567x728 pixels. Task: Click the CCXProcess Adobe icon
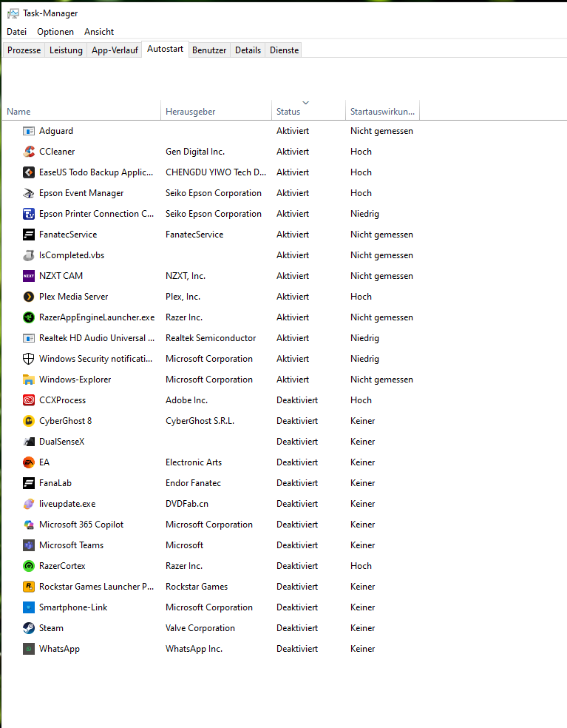click(x=29, y=400)
